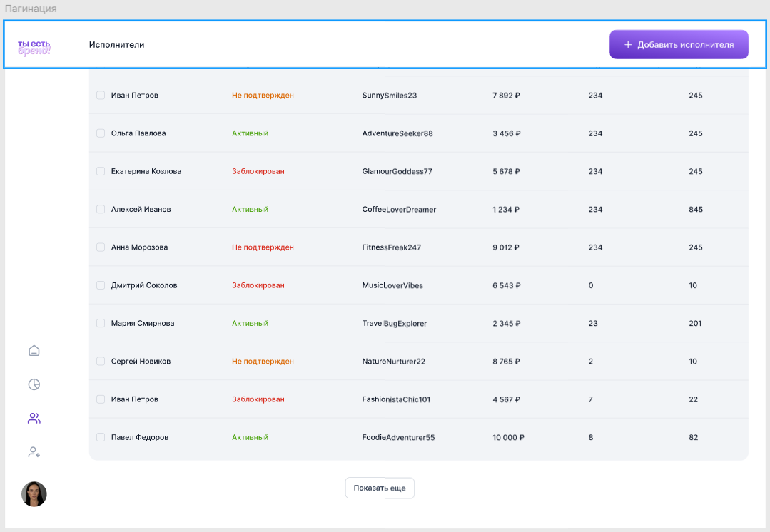Screen dimensions: 770x532
Task: Tick the checkbox for Ольга Павлова
Action: coord(101,133)
